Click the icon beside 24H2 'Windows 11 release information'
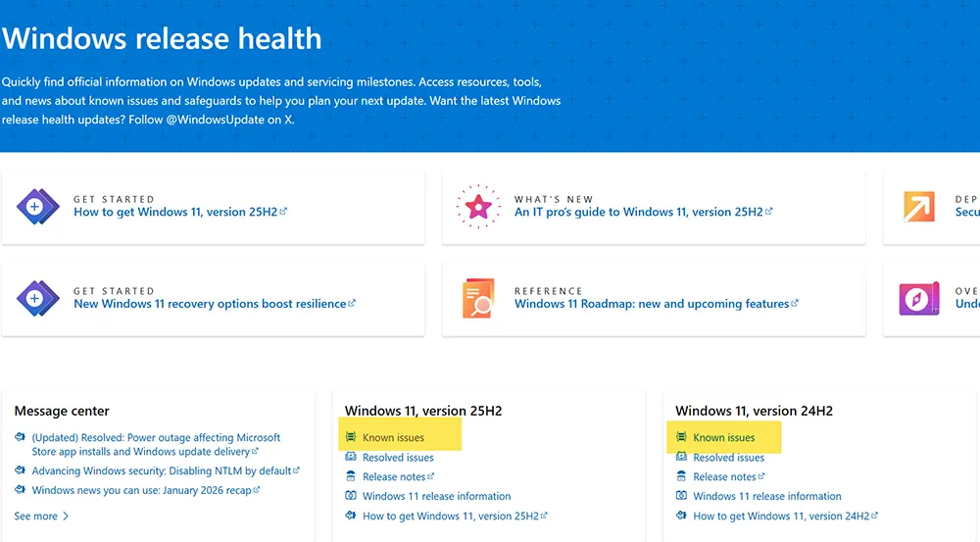The image size is (980, 542). click(x=681, y=496)
